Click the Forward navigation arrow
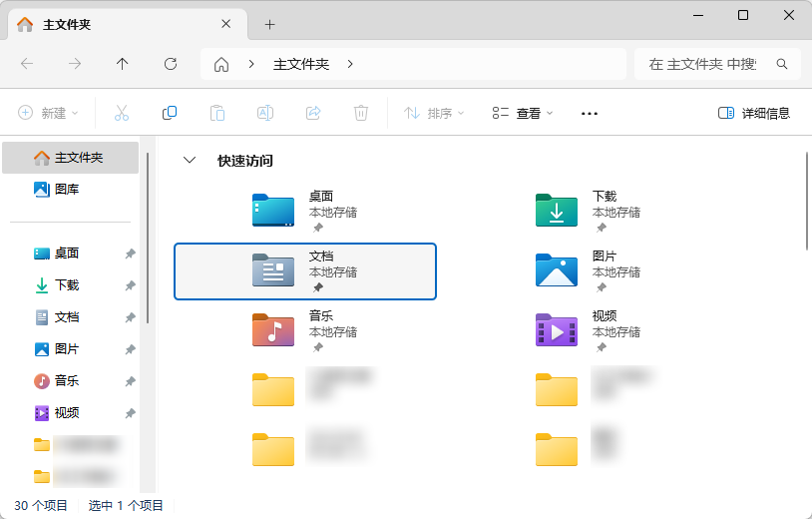812x519 pixels. (75, 64)
